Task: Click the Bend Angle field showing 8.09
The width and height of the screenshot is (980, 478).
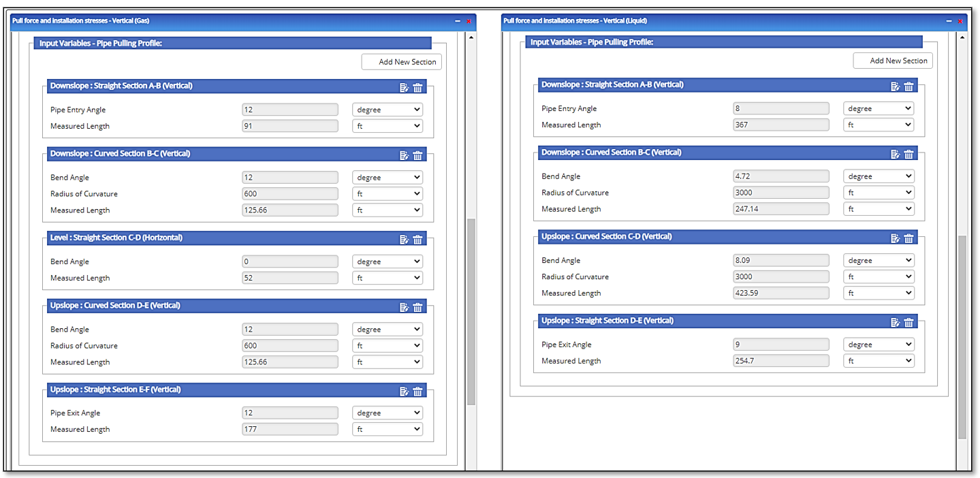Action: [781, 261]
